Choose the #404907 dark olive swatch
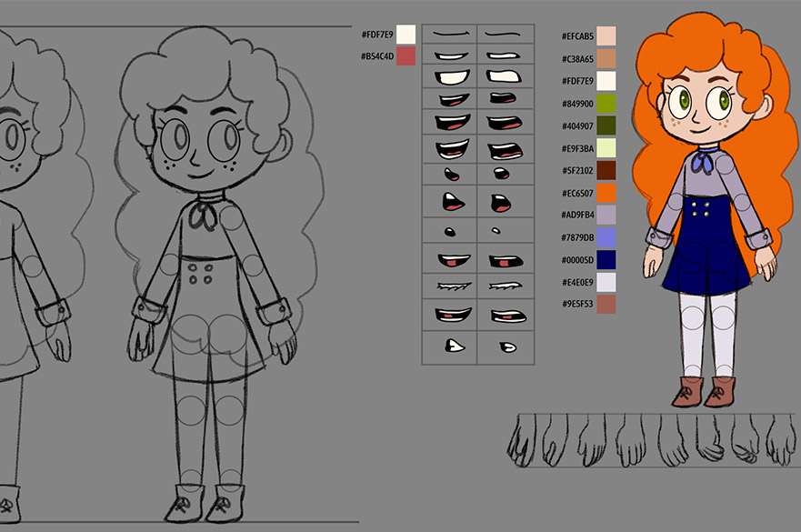 pyautogui.click(x=606, y=125)
